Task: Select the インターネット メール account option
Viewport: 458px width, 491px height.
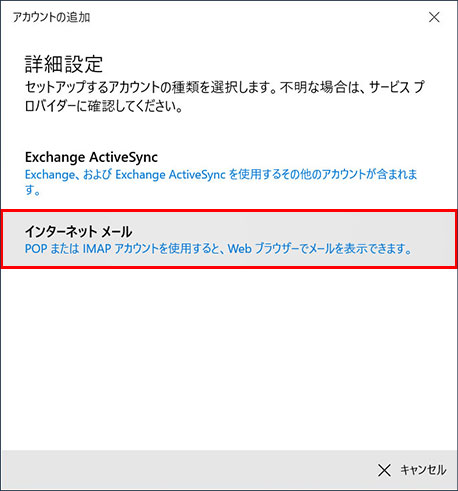Action: (x=229, y=239)
